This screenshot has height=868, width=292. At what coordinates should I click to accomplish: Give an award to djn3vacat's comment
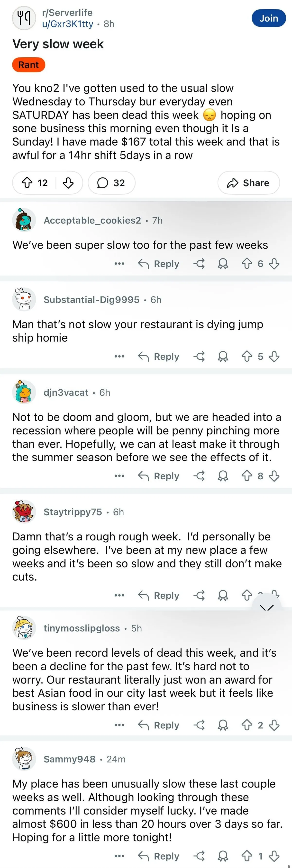pos(223,476)
